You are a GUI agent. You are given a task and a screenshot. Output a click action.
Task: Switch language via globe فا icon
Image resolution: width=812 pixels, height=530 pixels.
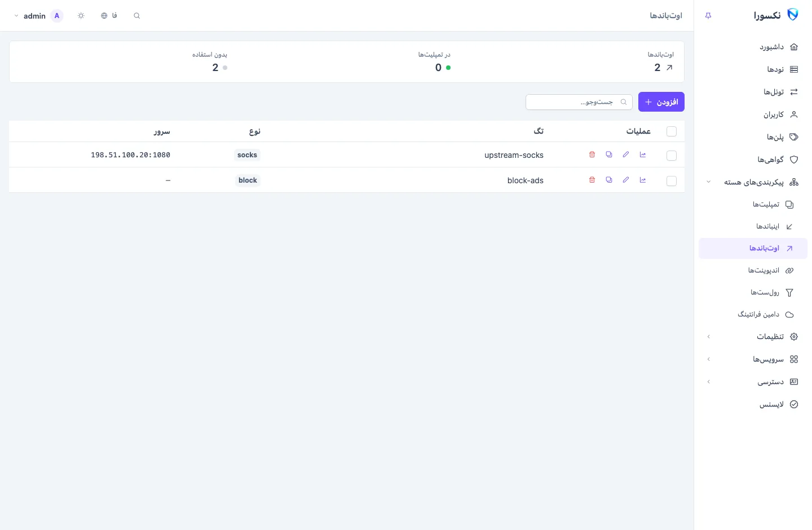click(109, 16)
